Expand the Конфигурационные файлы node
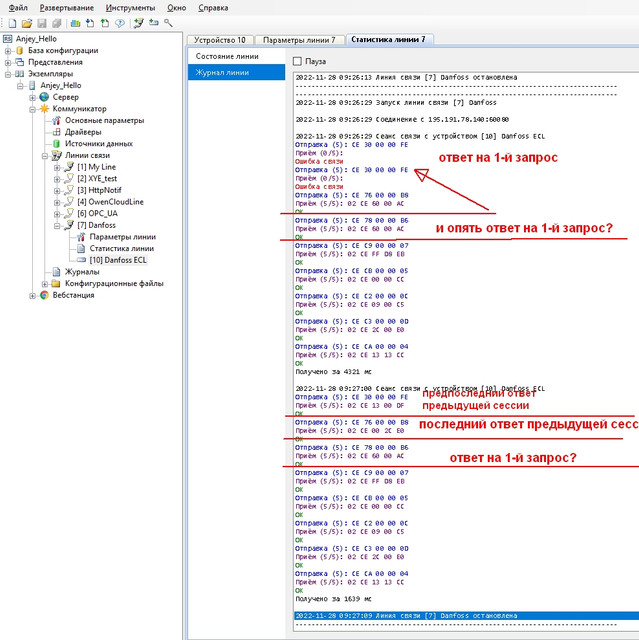The width and height of the screenshot is (639, 640). pyautogui.click(x=45, y=284)
